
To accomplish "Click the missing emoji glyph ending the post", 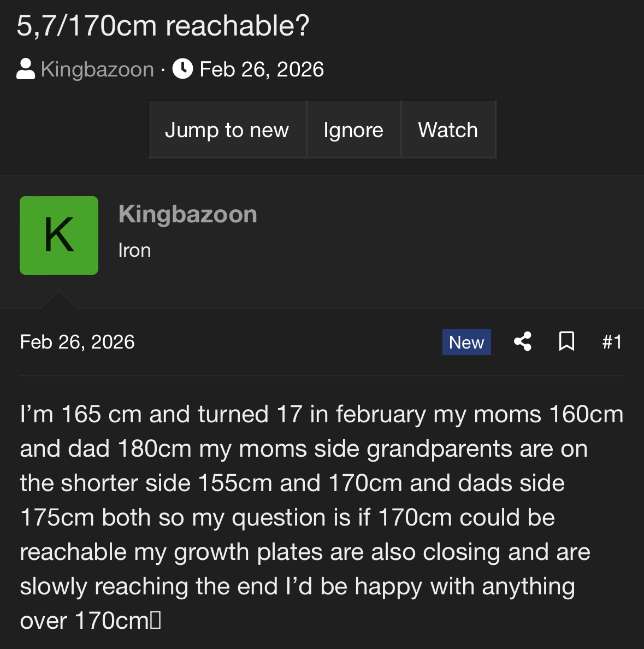I will (155, 621).
